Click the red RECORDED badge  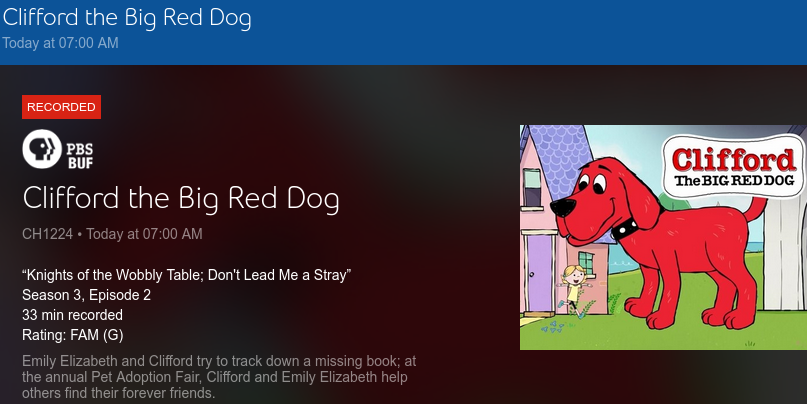tap(61, 107)
